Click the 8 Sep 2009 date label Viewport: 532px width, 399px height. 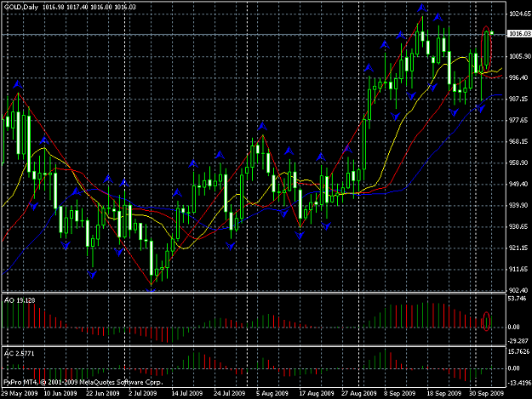(400, 393)
